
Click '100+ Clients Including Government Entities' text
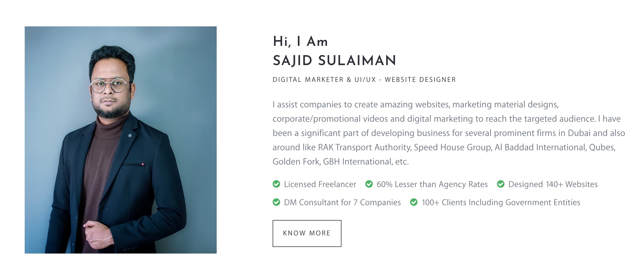501,202
